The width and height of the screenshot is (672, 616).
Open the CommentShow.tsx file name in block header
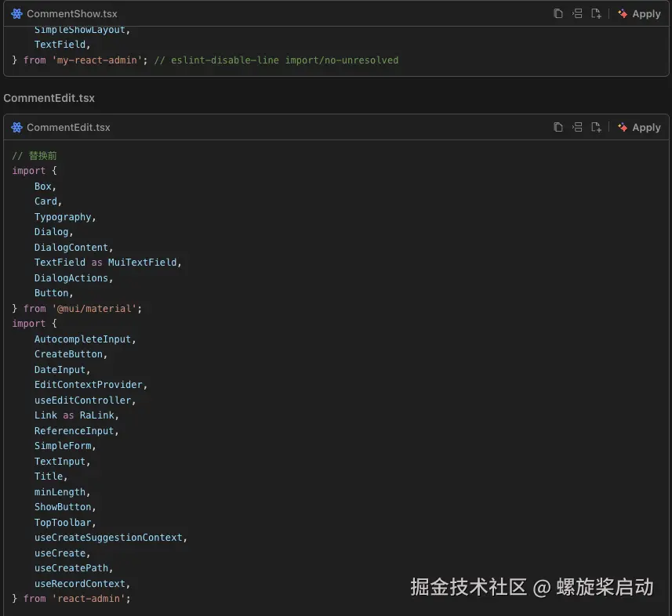(72, 13)
